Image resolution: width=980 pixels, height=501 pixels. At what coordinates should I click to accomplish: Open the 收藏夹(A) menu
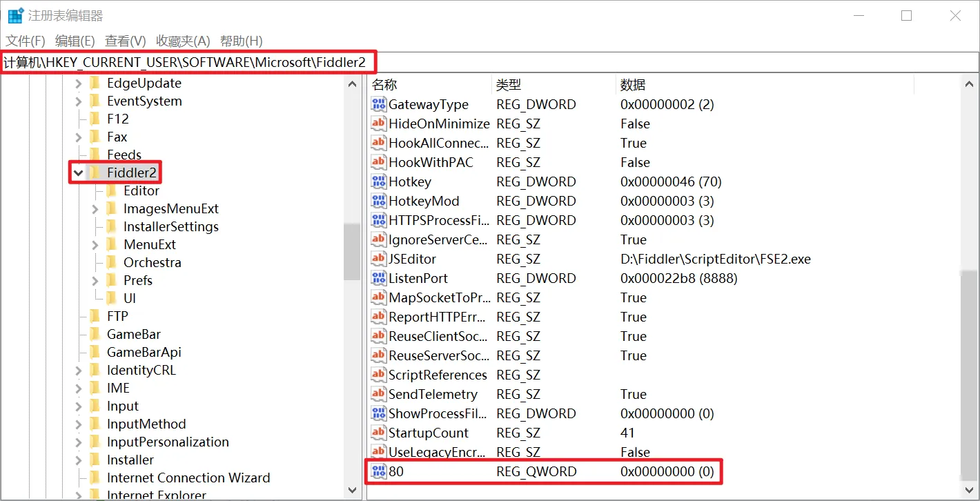(x=183, y=41)
